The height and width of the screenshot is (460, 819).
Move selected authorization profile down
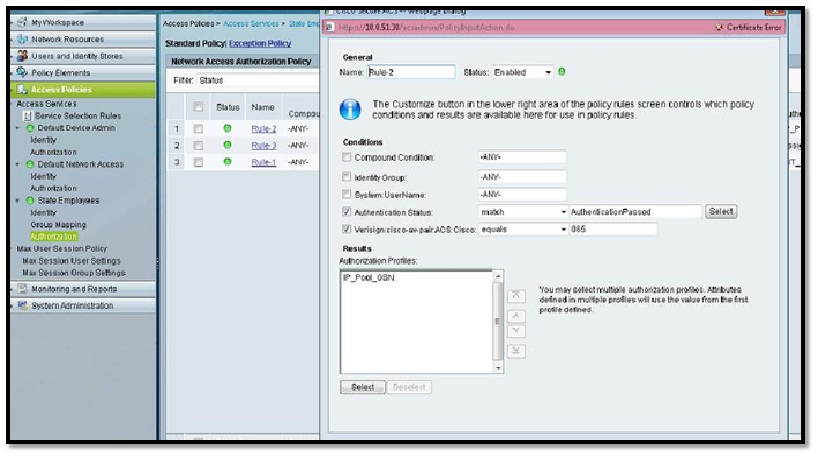click(x=516, y=331)
